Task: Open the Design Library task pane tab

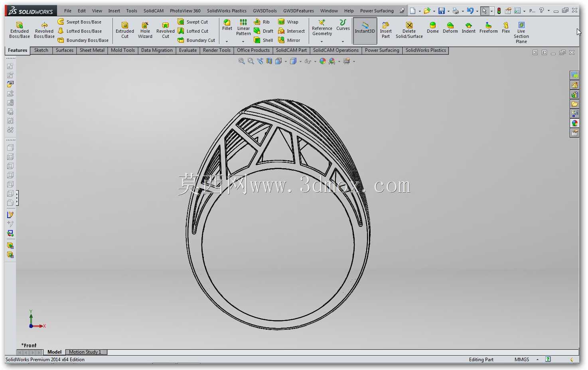Action: (x=574, y=94)
